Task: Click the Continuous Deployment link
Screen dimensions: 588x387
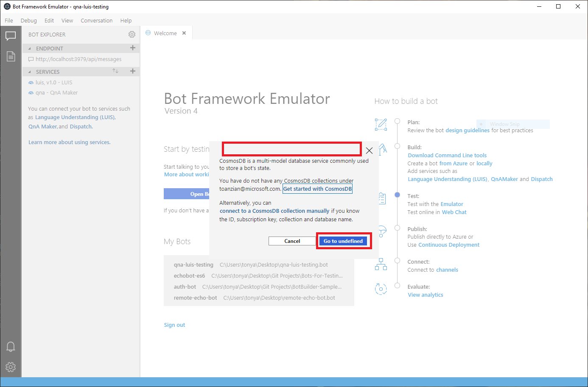Action: tap(449, 245)
